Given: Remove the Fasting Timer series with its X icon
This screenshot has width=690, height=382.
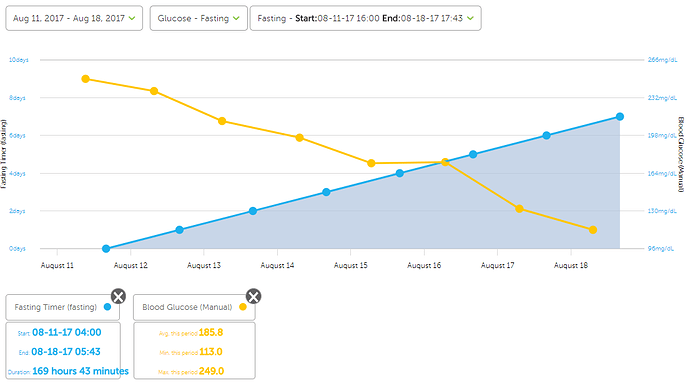Looking at the screenshot, I should coord(118,296).
